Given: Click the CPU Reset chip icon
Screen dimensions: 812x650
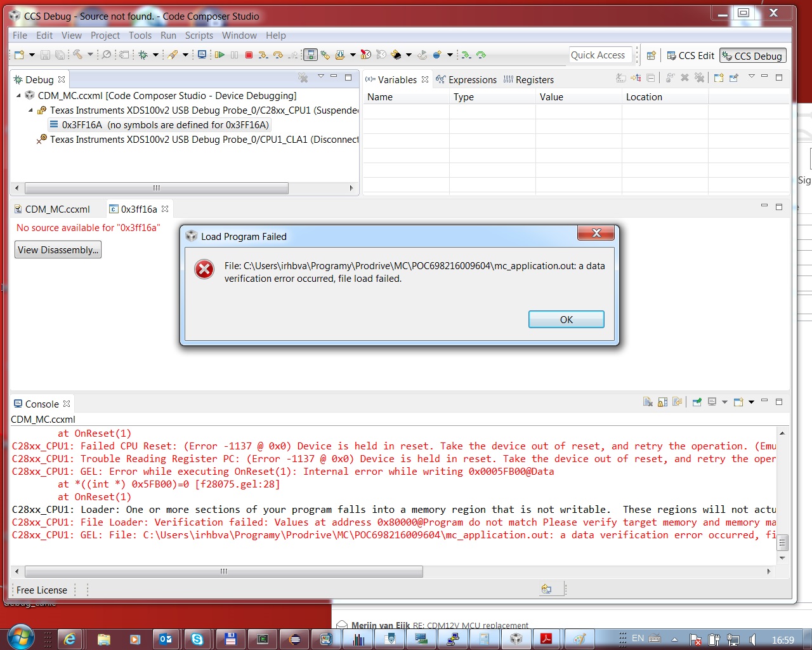Looking at the screenshot, I should click(396, 55).
